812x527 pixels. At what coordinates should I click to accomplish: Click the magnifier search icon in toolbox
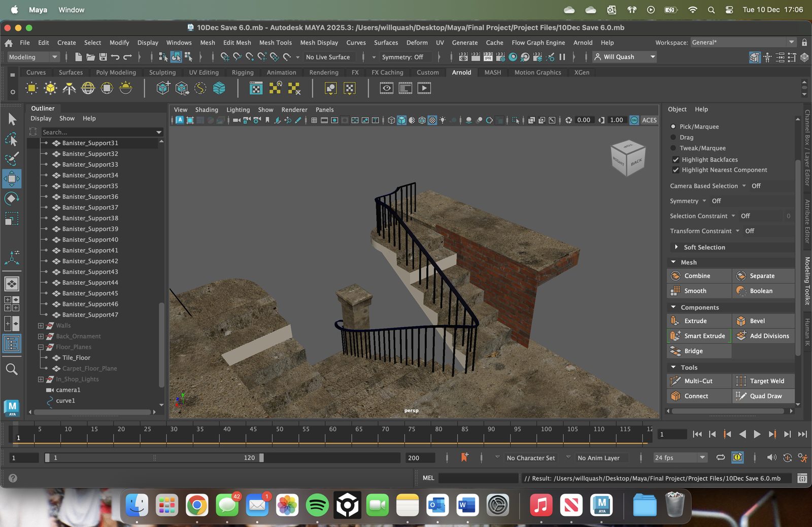pyautogui.click(x=12, y=369)
